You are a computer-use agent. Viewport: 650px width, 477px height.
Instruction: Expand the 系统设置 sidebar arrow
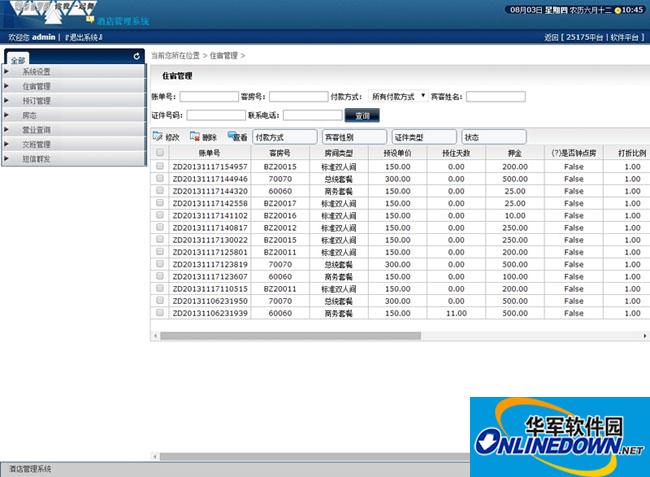(x=6, y=71)
